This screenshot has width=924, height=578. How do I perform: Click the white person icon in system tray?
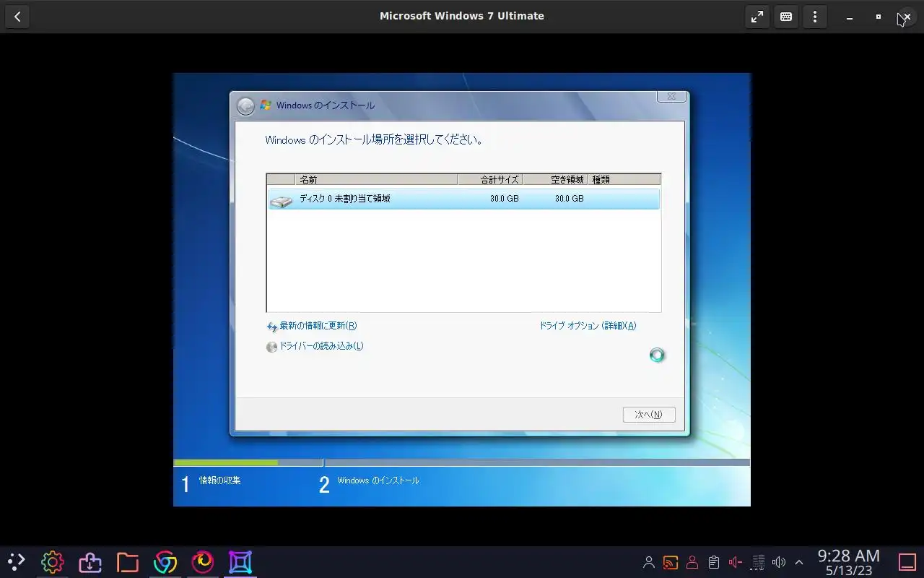click(x=649, y=562)
